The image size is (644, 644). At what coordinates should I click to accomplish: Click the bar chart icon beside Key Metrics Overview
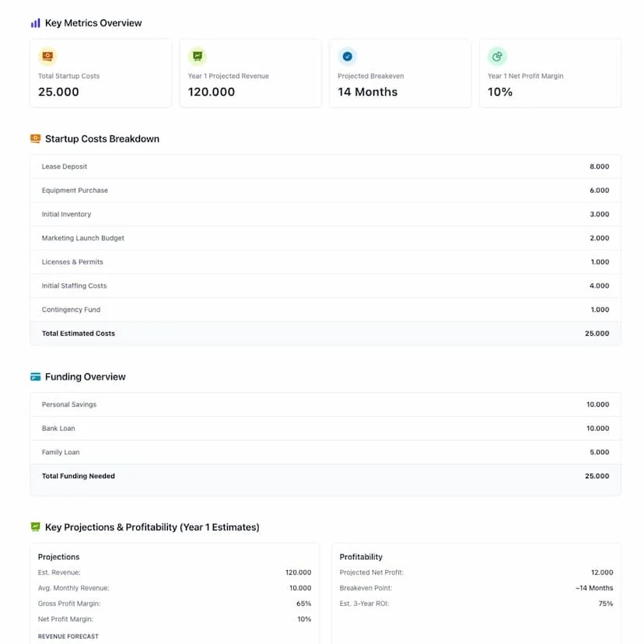click(x=35, y=23)
